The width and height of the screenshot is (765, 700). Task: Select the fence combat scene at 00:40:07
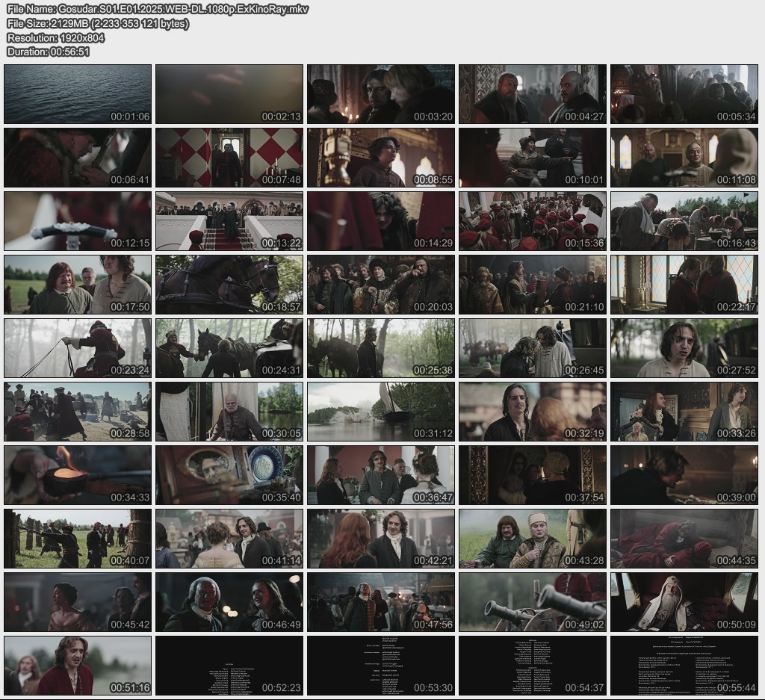tap(78, 539)
